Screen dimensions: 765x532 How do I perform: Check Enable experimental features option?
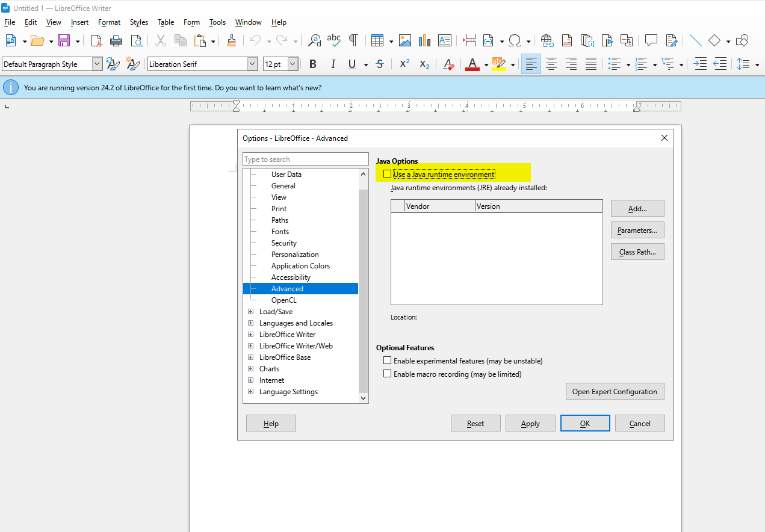[x=388, y=361]
